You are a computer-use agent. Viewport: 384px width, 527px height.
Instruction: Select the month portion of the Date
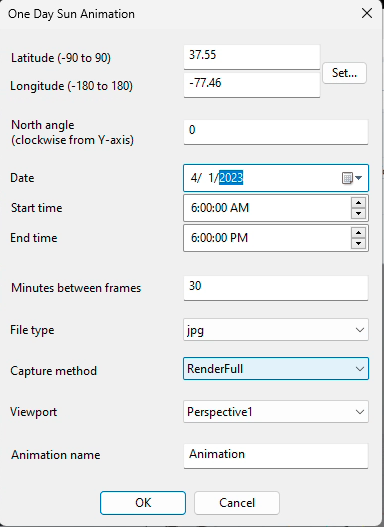194,178
